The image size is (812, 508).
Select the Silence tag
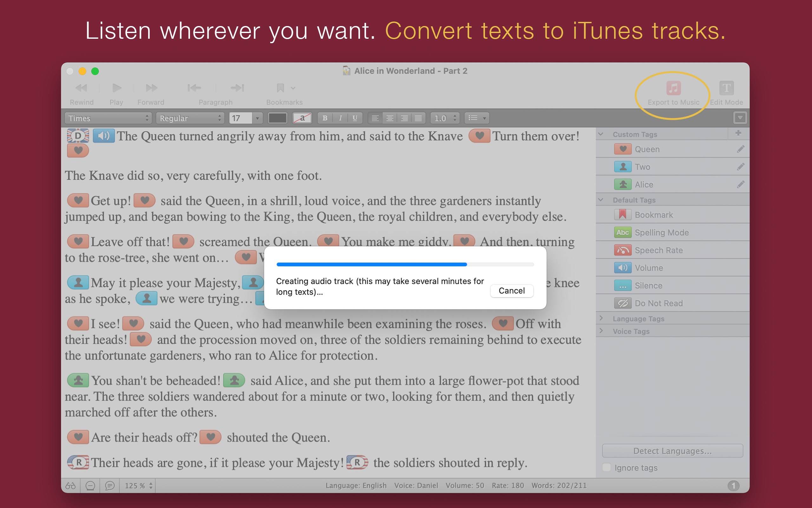672,285
